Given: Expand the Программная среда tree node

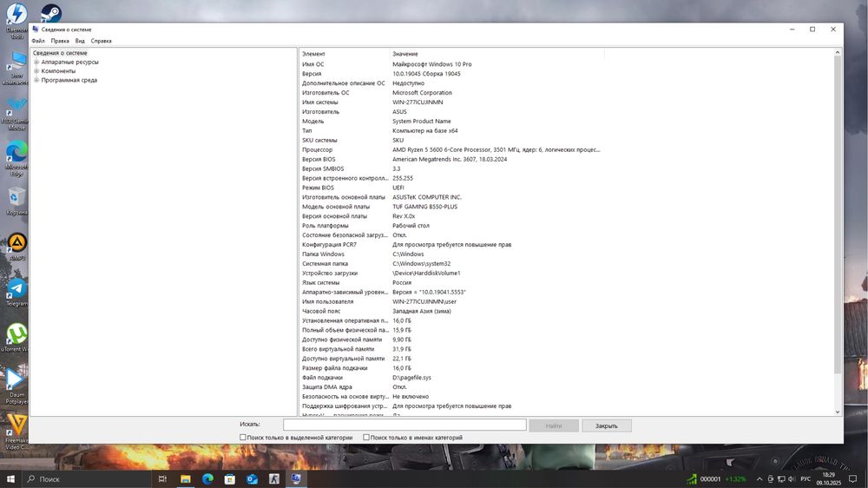Looking at the screenshot, I should tap(36, 80).
